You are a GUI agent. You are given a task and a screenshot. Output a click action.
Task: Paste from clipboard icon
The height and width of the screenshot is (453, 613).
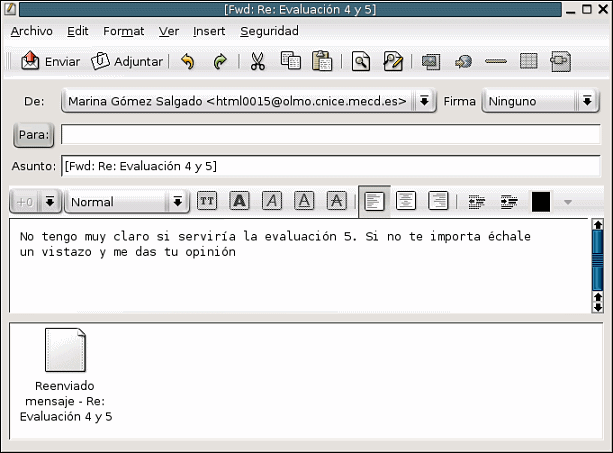(321, 62)
